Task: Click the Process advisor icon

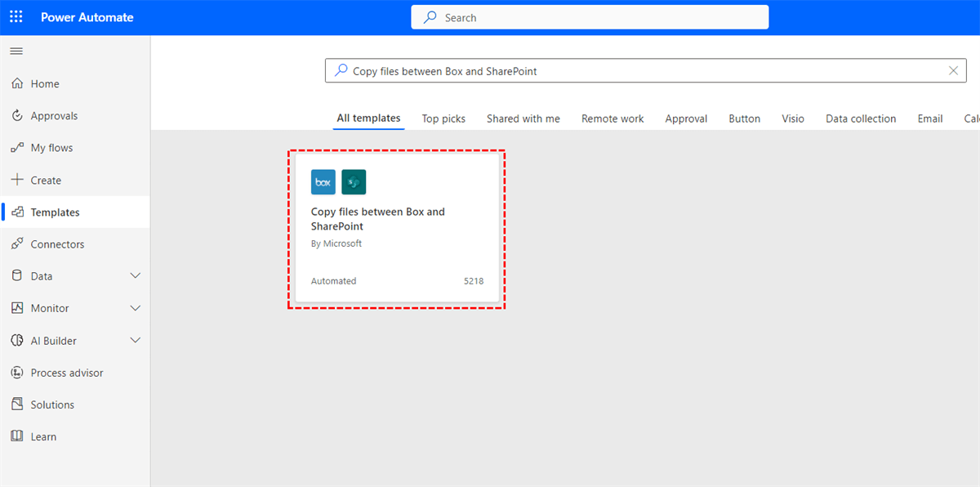Action: (17, 373)
